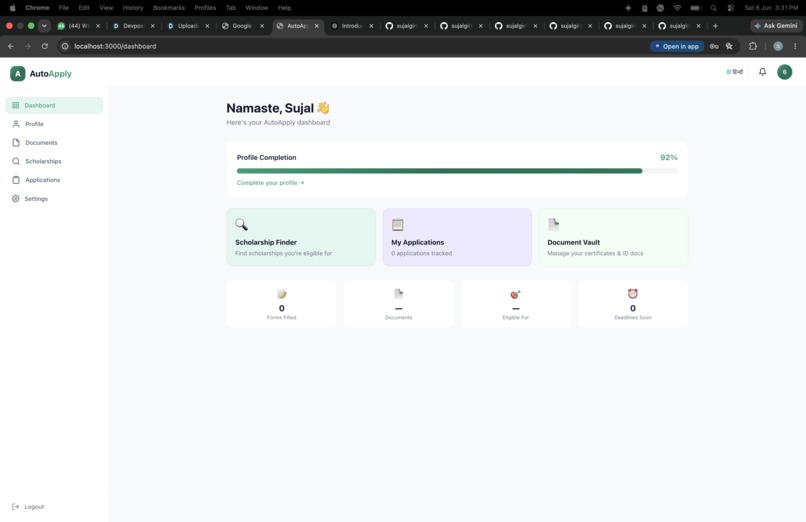Image resolution: width=806 pixels, height=522 pixels.
Task: Open a new tab with plus
Action: (715, 26)
